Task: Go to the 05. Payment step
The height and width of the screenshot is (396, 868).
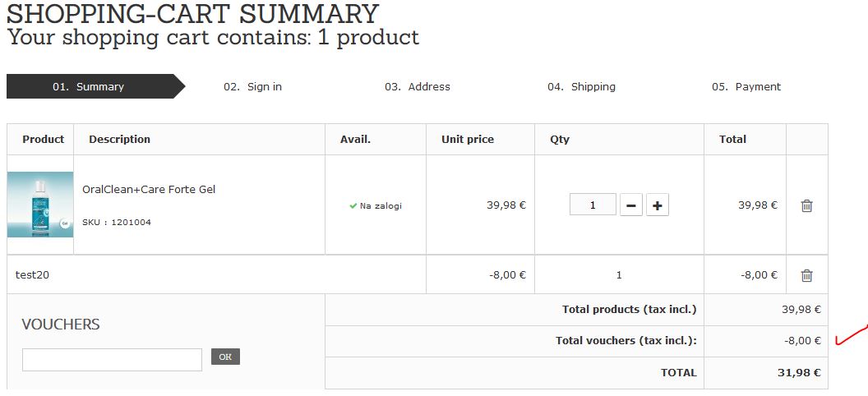Action: 746,87
